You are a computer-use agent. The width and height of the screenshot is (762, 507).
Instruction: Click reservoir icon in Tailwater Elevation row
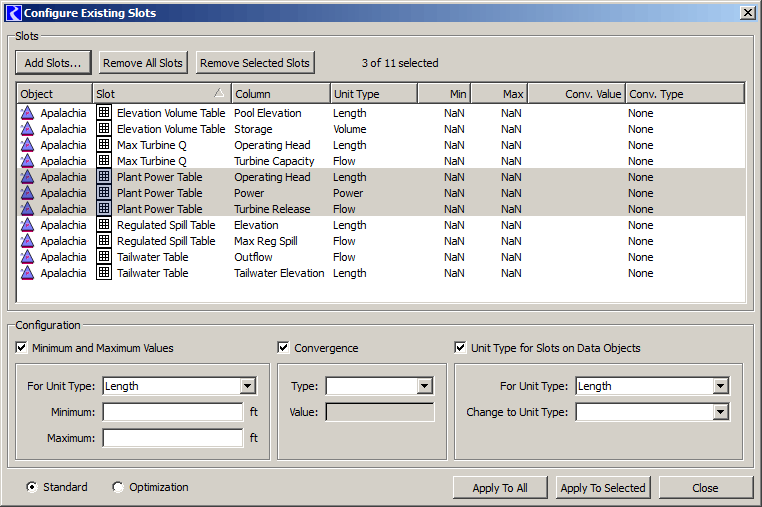(x=27, y=273)
